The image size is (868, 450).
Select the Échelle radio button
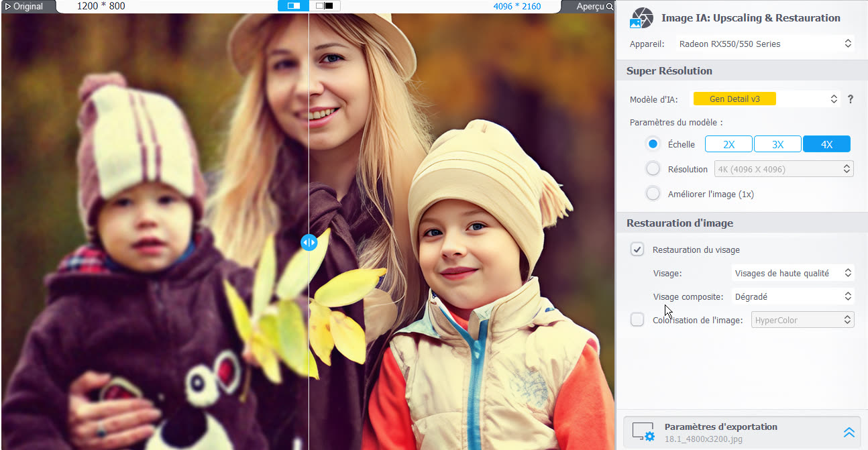[x=653, y=144]
